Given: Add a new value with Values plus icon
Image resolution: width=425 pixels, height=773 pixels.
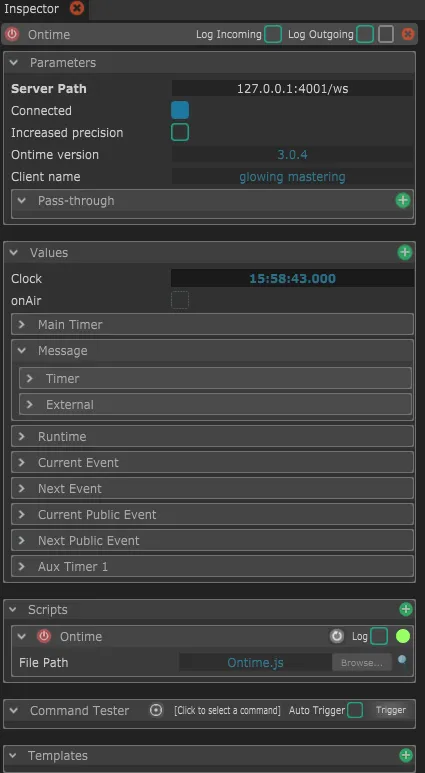Looking at the screenshot, I should pos(405,252).
